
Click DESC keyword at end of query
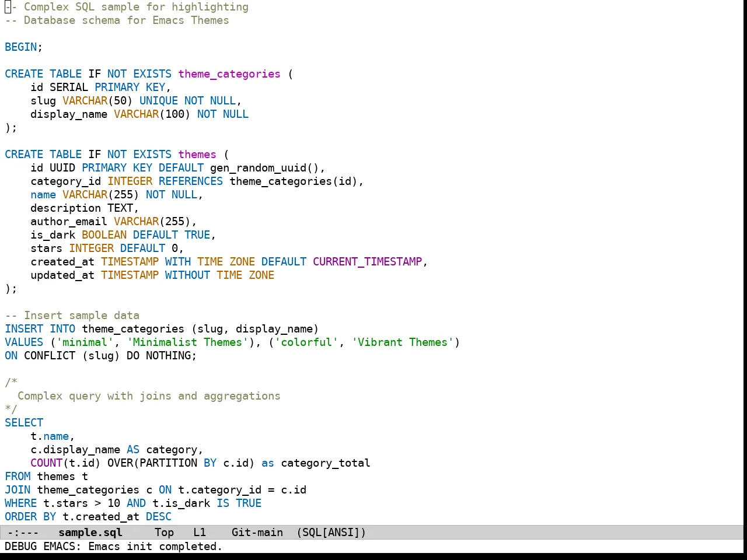(158, 516)
